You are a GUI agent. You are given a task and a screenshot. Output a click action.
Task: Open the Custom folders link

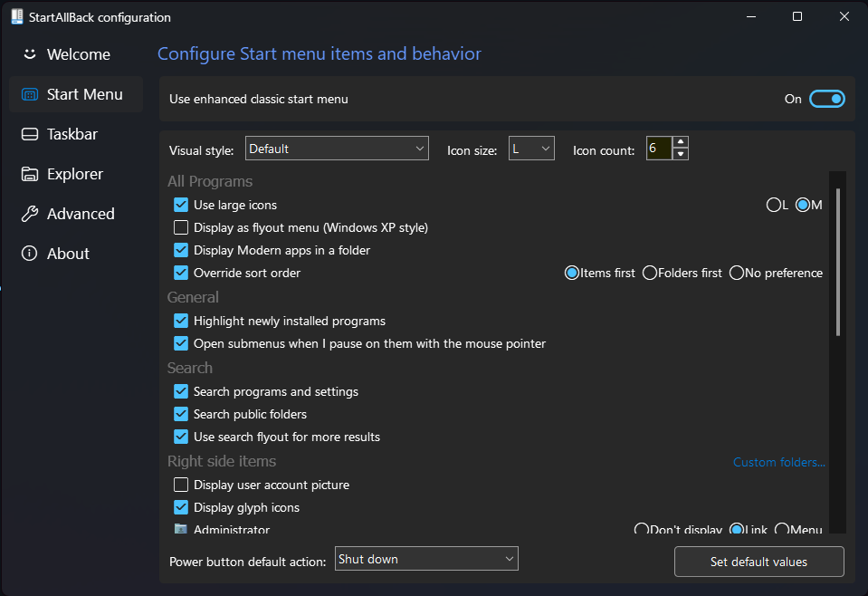click(x=778, y=462)
